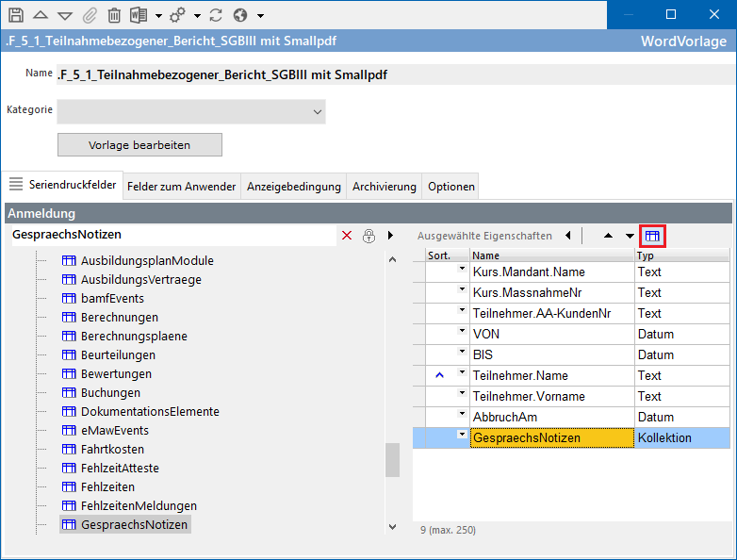Click the globe icon in toolbar
Viewport: 737px width, 560px height.
(240, 15)
